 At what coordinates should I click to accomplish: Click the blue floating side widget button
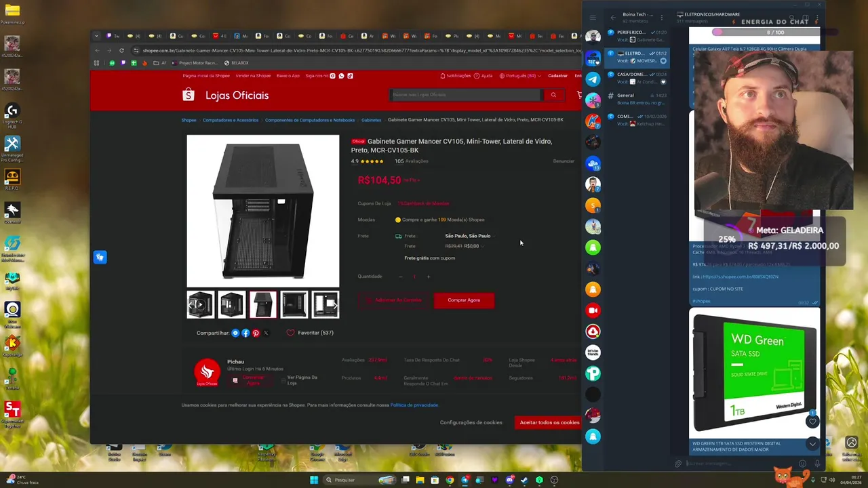(x=100, y=258)
